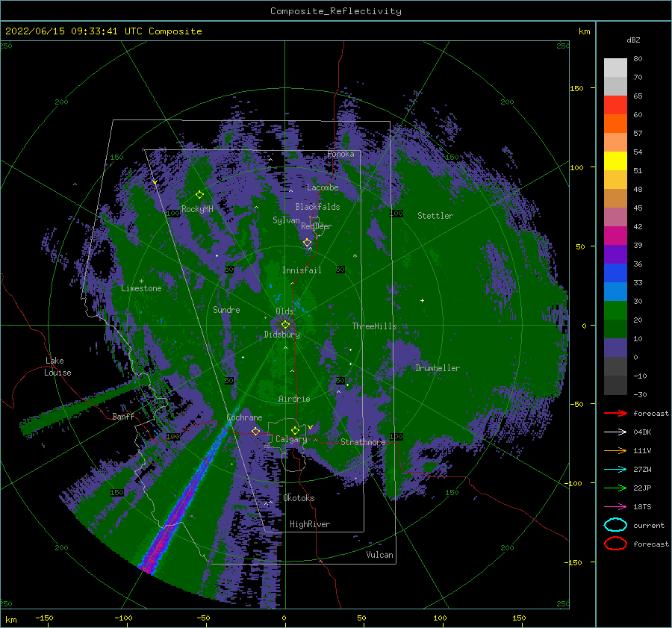672x628 pixels.
Task: Pick the purple 36–39 dBZ swatch
Action: pos(615,255)
